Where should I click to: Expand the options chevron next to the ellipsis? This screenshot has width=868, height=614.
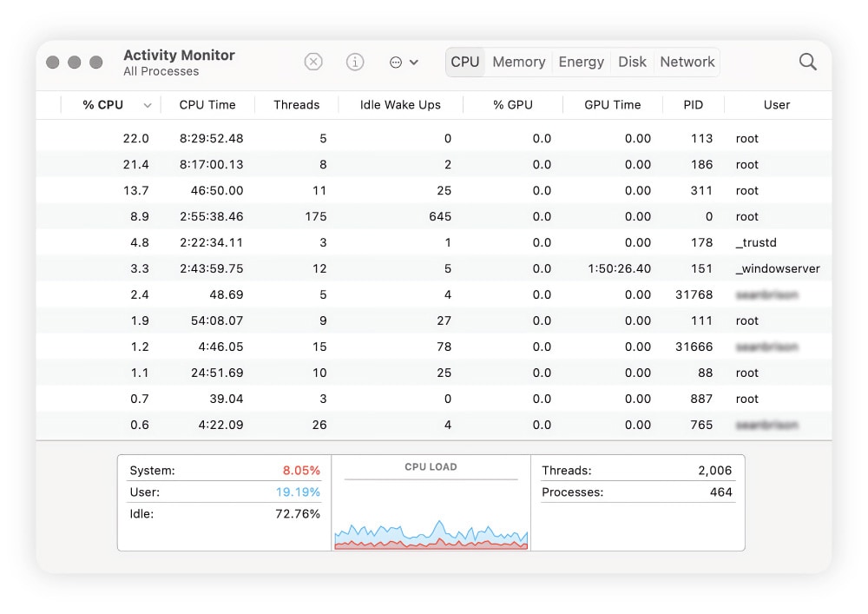(414, 62)
